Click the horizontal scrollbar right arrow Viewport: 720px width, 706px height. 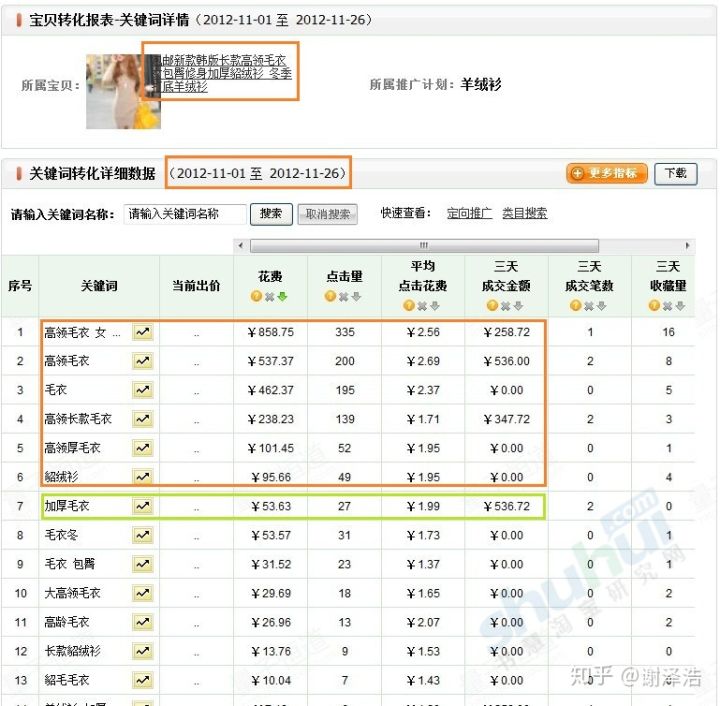(x=688, y=246)
